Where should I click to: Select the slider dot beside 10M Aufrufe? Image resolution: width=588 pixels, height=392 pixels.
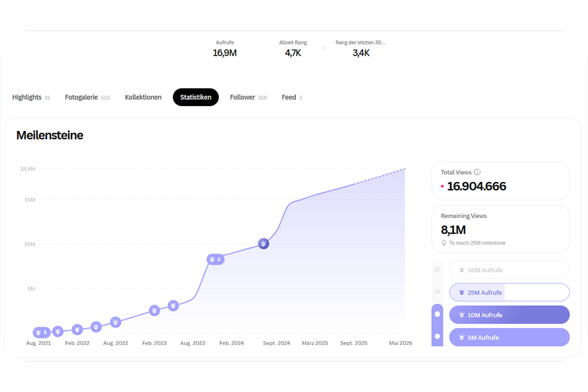click(438, 315)
